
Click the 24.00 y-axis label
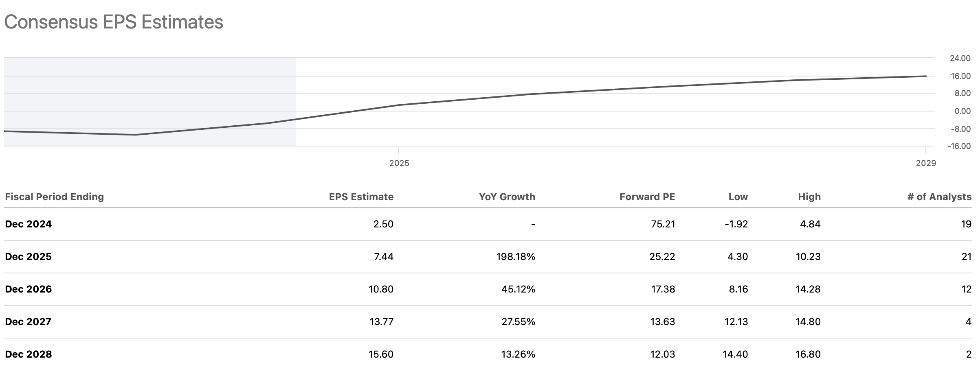pos(960,59)
